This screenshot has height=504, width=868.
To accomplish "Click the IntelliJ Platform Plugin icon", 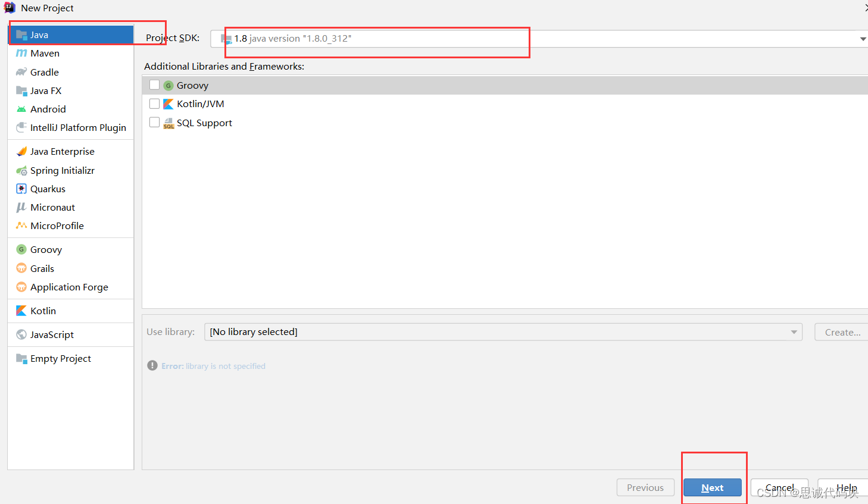I will tap(21, 128).
